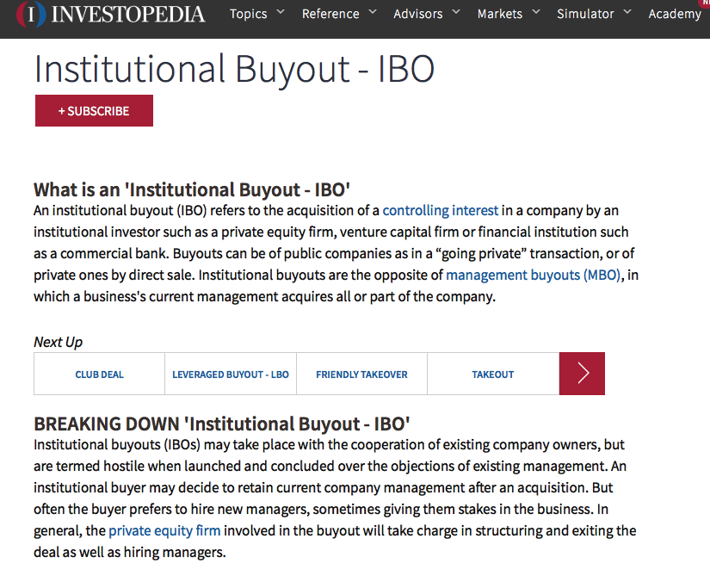Open the 'management buyouts (MBO)' link
The height and width of the screenshot is (588, 710).
(x=532, y=275)
